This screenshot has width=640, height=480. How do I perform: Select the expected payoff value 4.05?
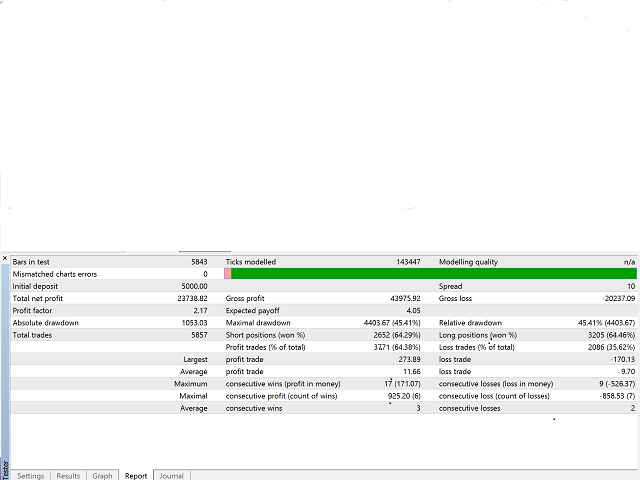(x=413, y=311)
